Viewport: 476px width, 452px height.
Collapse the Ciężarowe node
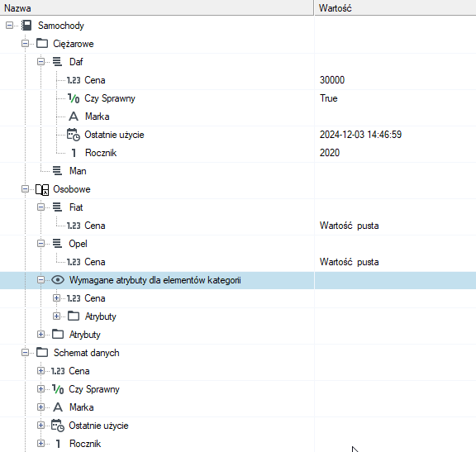(x=25, y=44)
